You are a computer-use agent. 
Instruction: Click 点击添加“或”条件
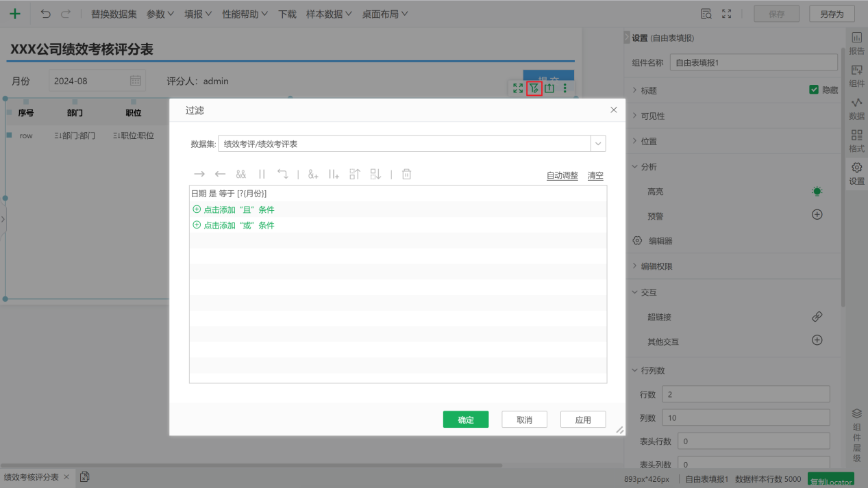[x=234, y=225]
